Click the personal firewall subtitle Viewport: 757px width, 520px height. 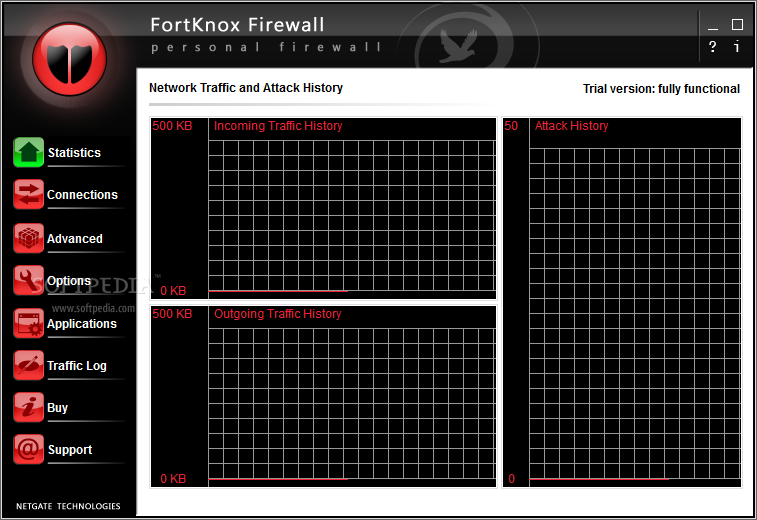(x=266, y=47)
